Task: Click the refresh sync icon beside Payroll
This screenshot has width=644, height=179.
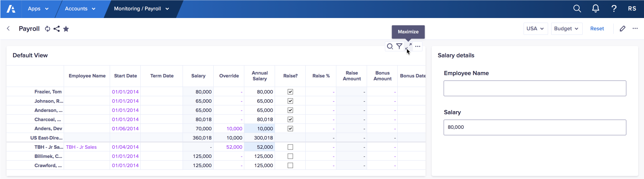Action: coord(48,29)
